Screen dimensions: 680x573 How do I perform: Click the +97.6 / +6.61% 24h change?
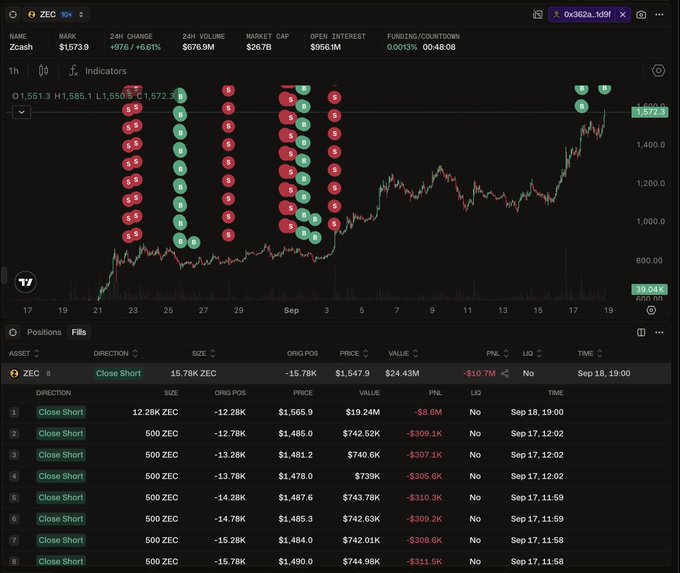(x=135, y=47)
